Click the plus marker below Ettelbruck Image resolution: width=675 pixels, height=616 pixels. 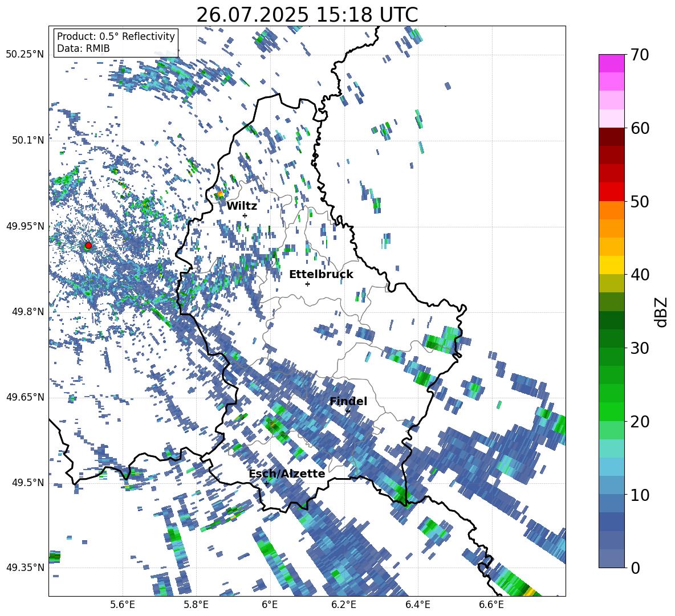[x=307, y=284]
